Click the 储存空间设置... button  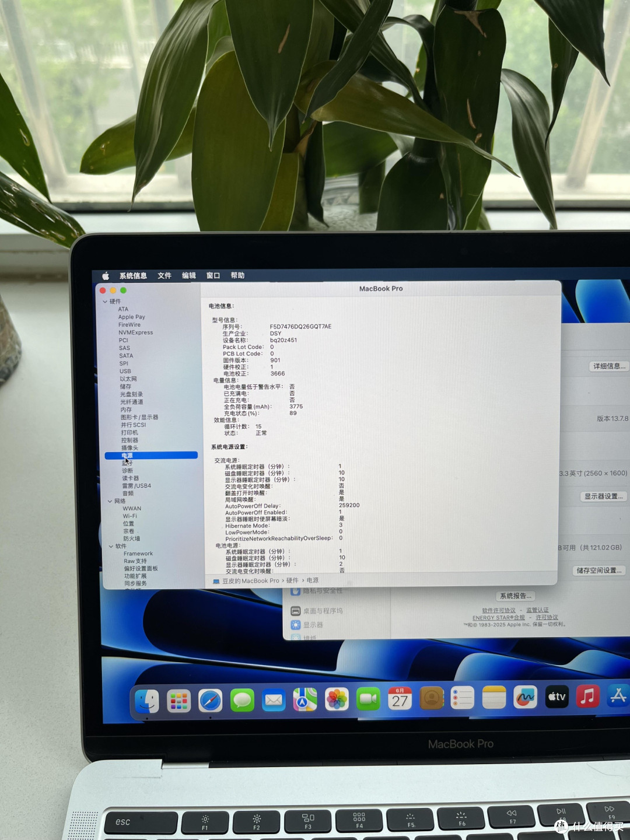pos(600,570)
